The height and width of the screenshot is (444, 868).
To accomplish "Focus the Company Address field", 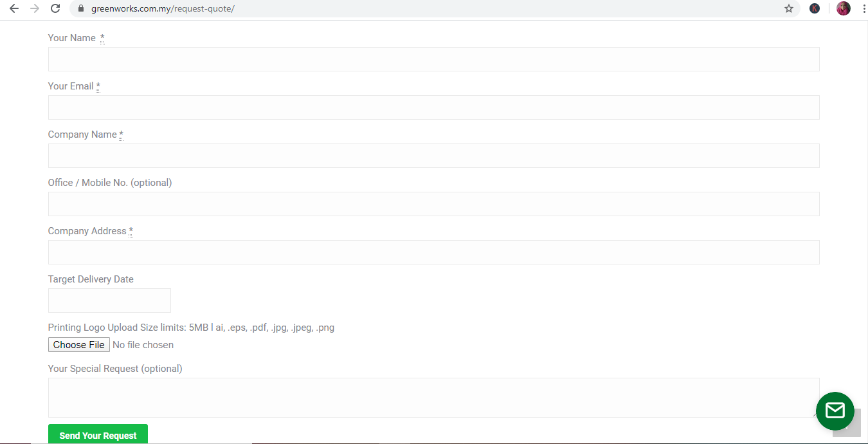I will (x=433, y=252).
